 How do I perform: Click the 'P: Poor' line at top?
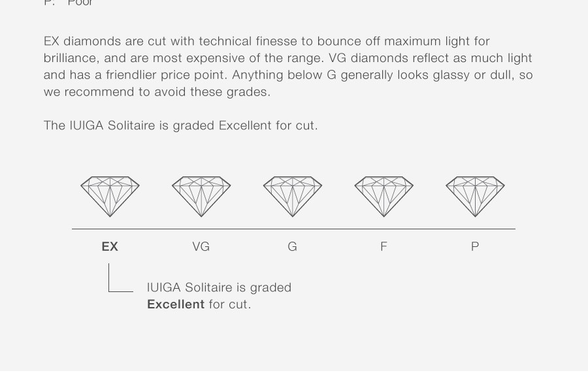coord(68,3)
